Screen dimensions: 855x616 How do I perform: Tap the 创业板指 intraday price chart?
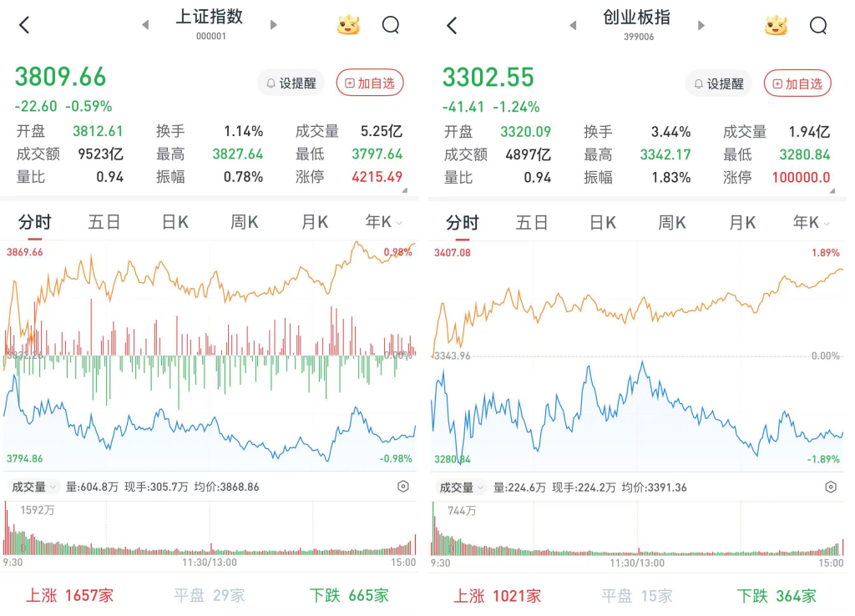point(637,356)
